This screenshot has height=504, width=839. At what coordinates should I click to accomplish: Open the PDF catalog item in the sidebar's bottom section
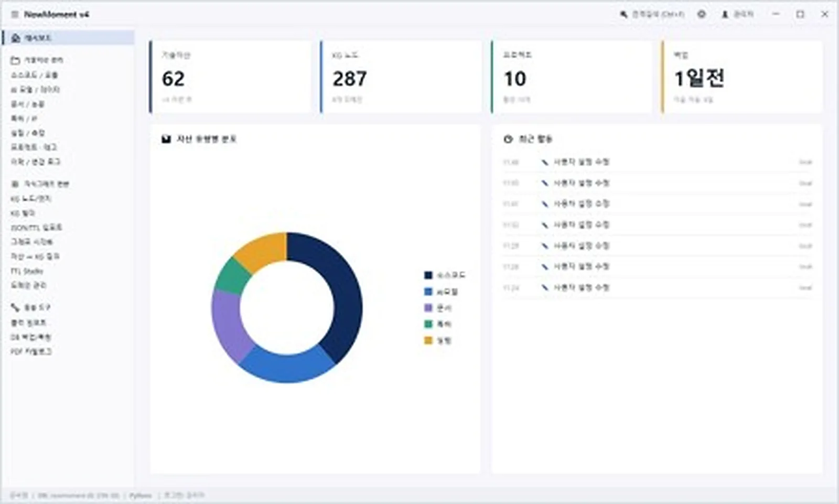31,351
